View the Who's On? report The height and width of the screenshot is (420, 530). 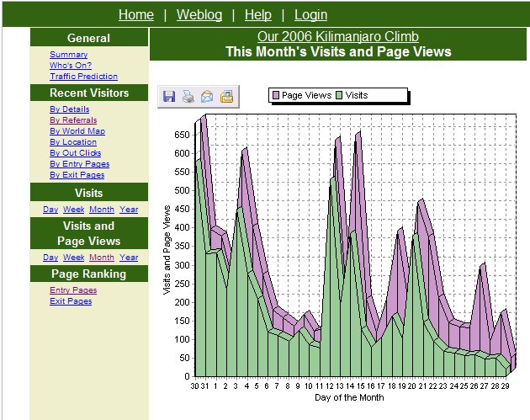point(71,66)
